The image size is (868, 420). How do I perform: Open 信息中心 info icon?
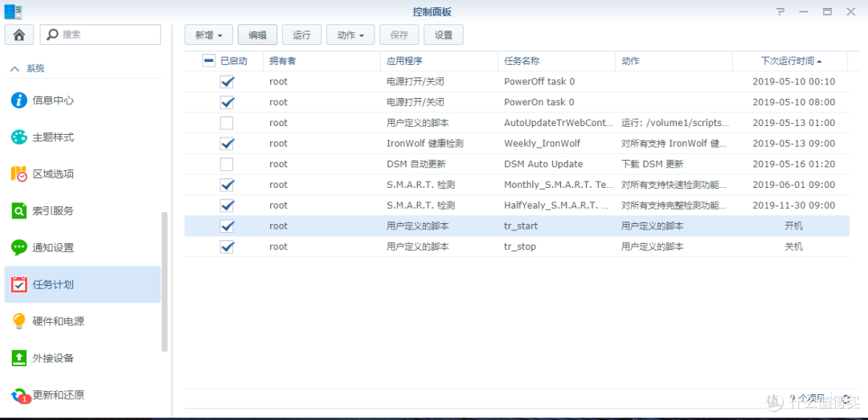[19, 100]
